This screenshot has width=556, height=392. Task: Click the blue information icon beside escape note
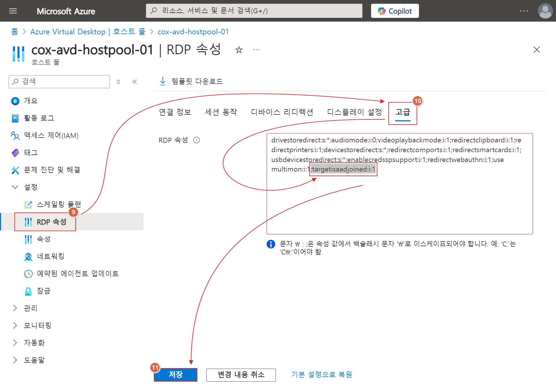[x=271, y=244]
